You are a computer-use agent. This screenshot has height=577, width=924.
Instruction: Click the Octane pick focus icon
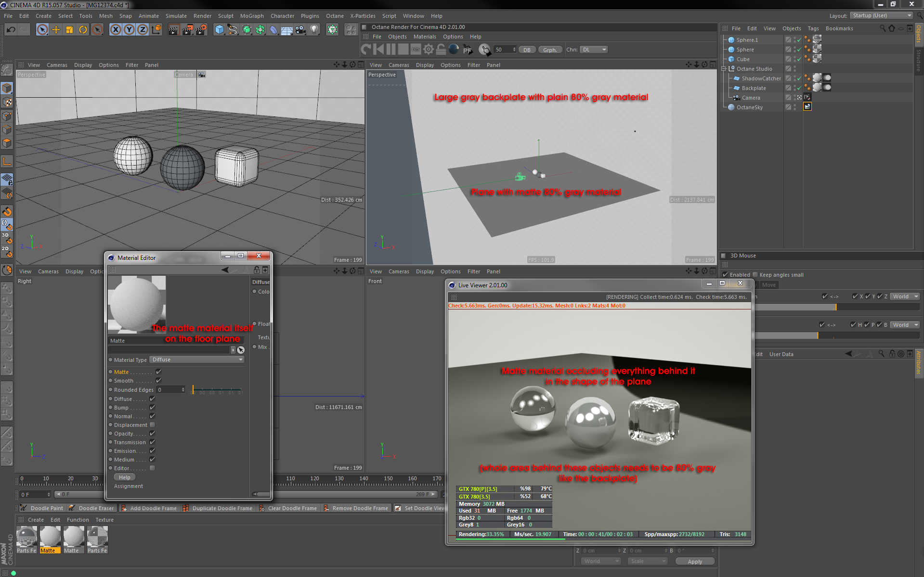(467, 49)
